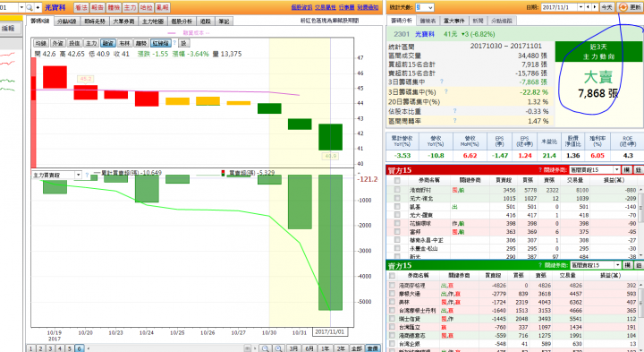Click the orange refresh 更新 icon button

point(630,7)
